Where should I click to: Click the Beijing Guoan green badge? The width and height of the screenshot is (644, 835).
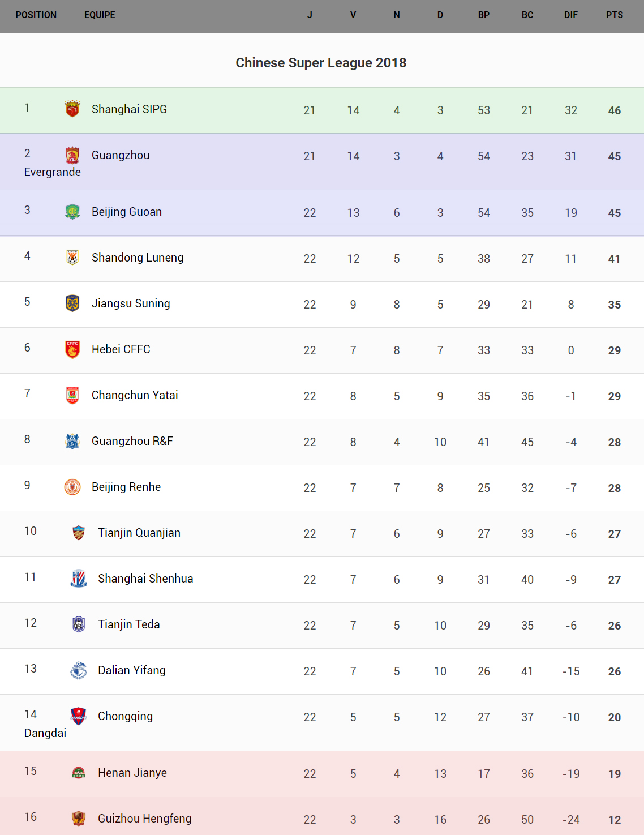[72, 212]
